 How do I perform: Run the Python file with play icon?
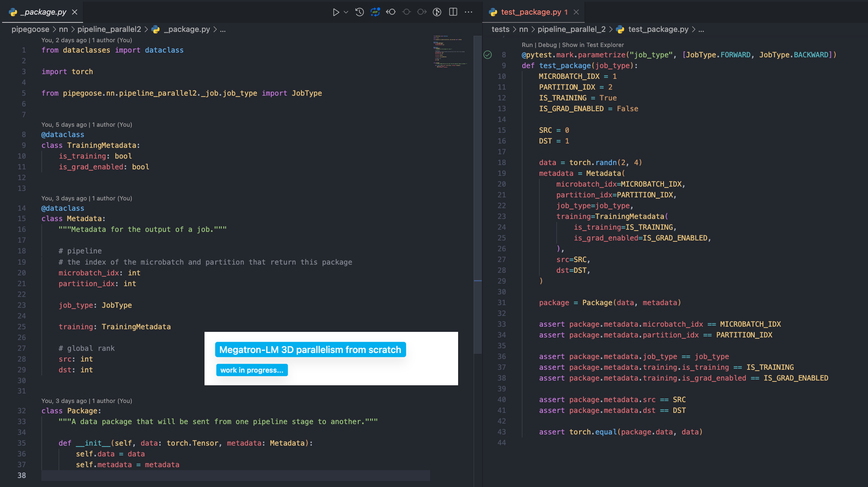coord(336,12)
